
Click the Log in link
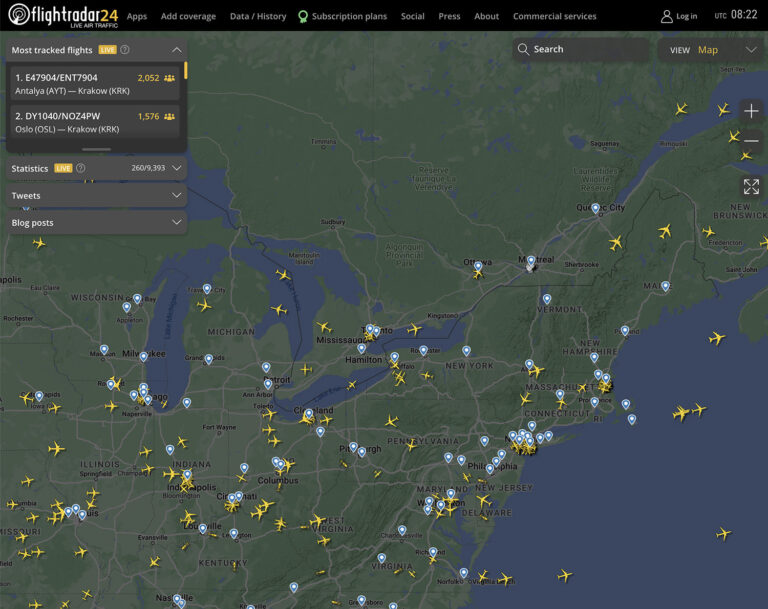click(686, 16)
